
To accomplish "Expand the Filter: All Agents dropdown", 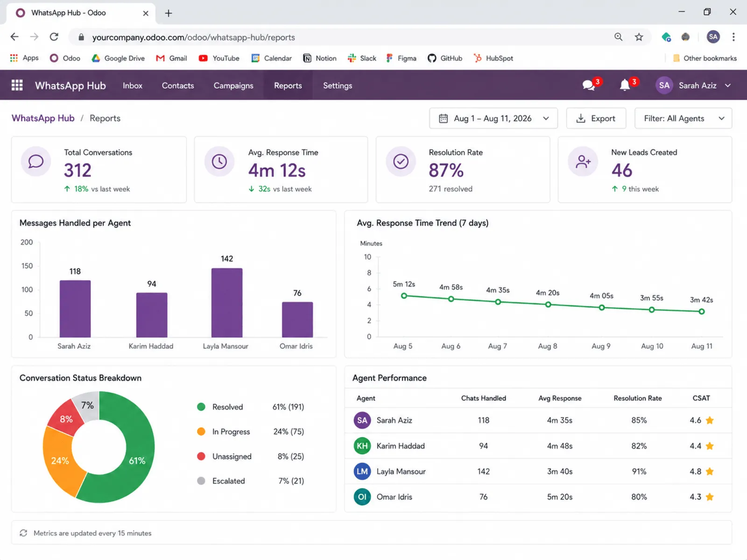I will tap(684, 119).
